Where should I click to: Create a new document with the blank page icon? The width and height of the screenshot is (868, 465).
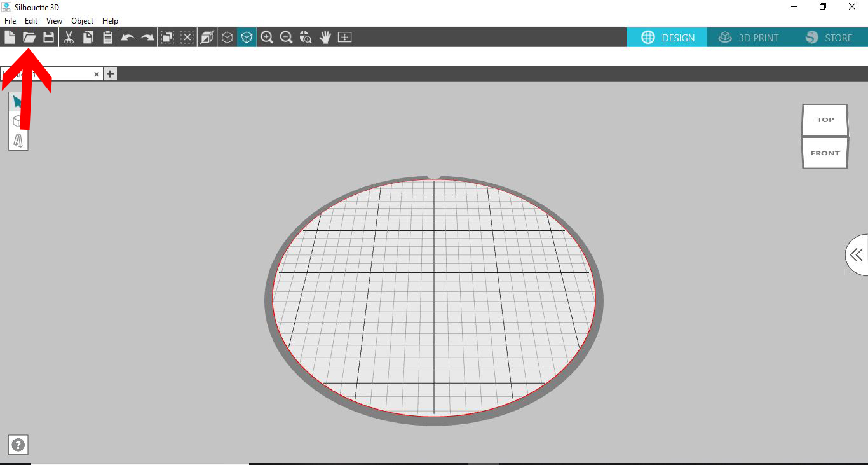10,38
